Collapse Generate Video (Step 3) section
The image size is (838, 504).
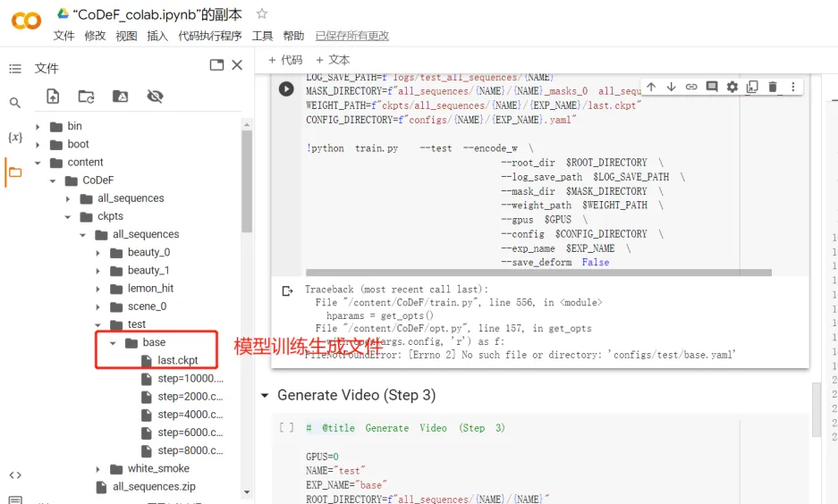[265, 396]
